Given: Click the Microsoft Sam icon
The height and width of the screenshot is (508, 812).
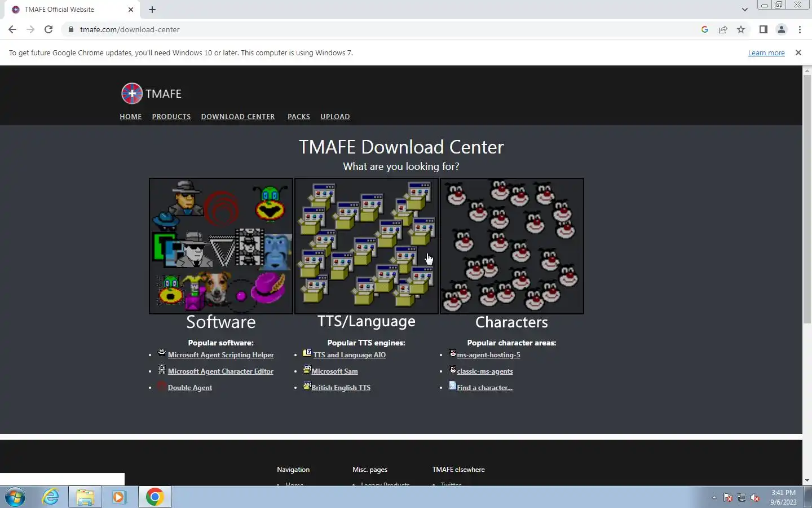Looking at the screenshot, I should (307, 370).
